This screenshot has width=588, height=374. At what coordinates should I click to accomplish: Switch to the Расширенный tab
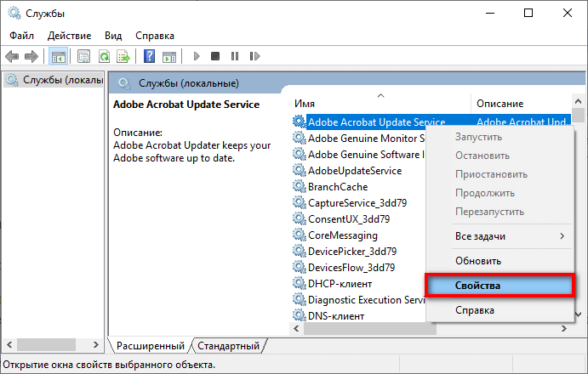151,345
